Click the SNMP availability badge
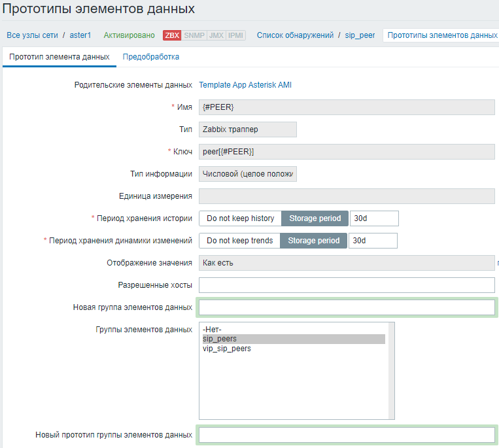 point(194,35)
